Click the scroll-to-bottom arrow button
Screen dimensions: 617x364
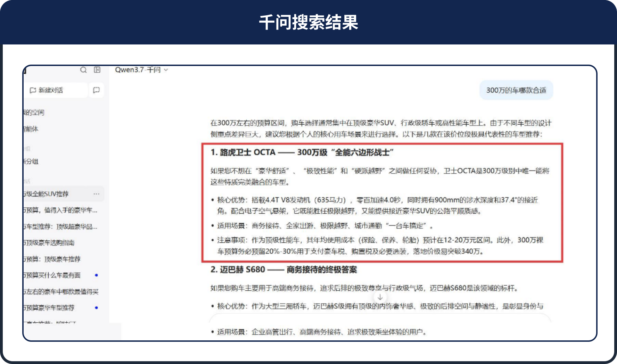point(380,297)
